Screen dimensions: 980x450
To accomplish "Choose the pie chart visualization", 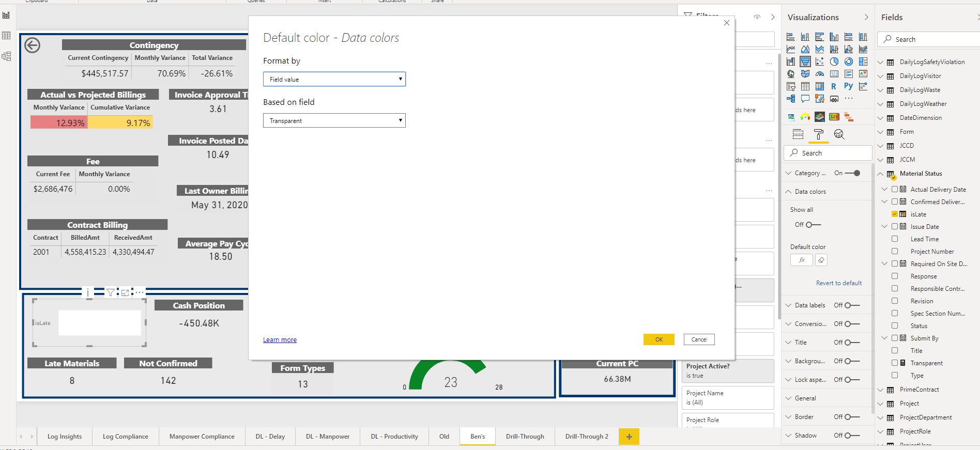I will click(x=834, y=61).
